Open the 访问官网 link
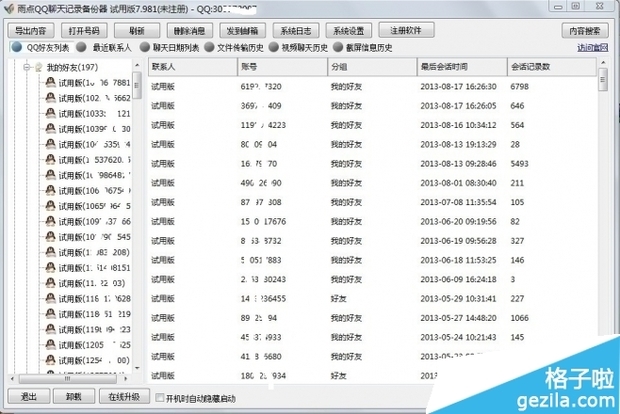The height and width of the screenshot is (414, 620). [x=592, y=47]
